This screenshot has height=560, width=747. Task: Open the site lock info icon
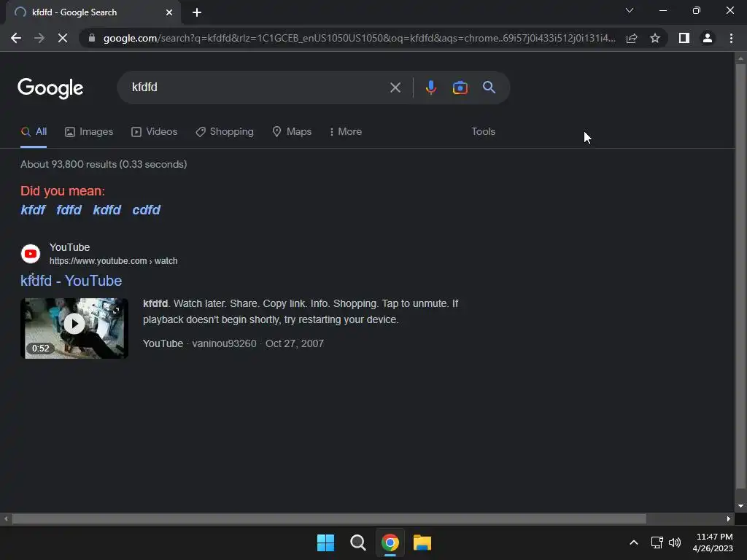[92, 38]
